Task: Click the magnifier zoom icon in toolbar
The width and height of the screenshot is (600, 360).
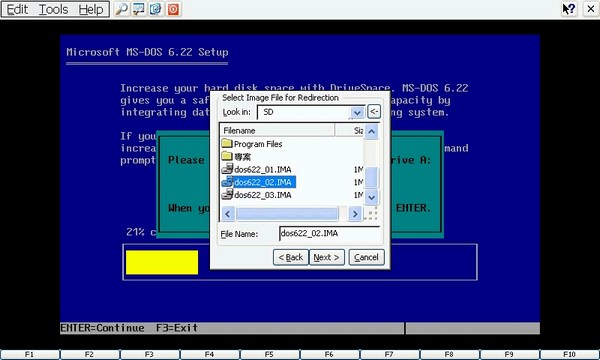Action: pos(122,9)
